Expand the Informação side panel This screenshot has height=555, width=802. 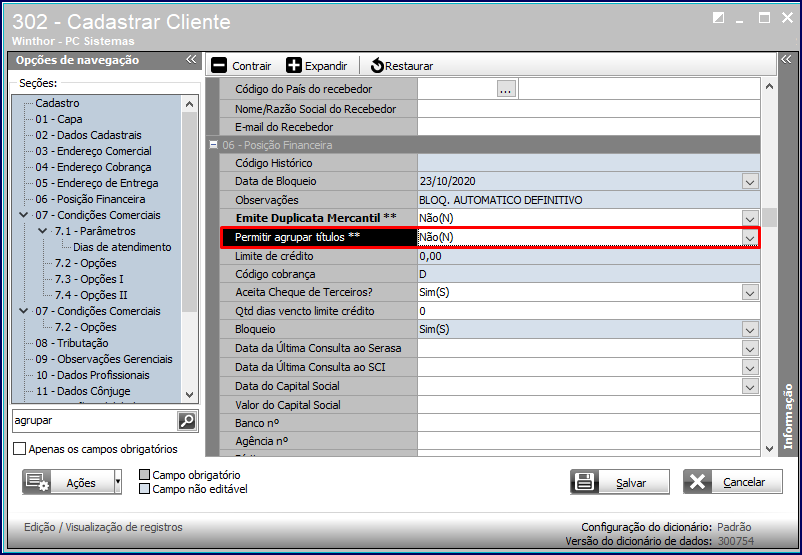coord(786,59)
